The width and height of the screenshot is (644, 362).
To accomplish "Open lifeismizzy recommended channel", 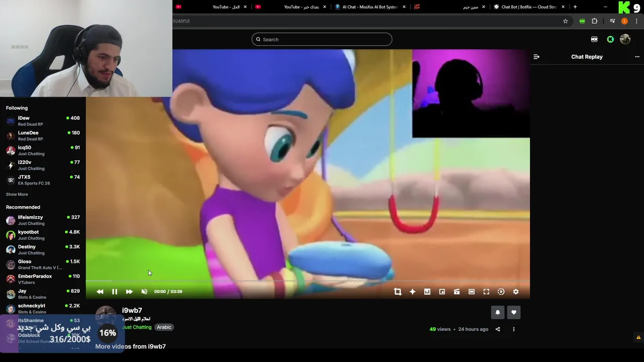I will point(43,220).
